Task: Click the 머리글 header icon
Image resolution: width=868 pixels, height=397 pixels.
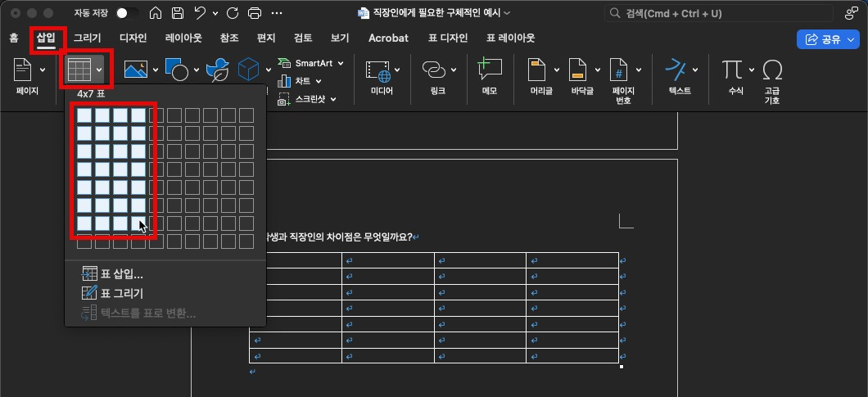Action: tap(537, 70)
